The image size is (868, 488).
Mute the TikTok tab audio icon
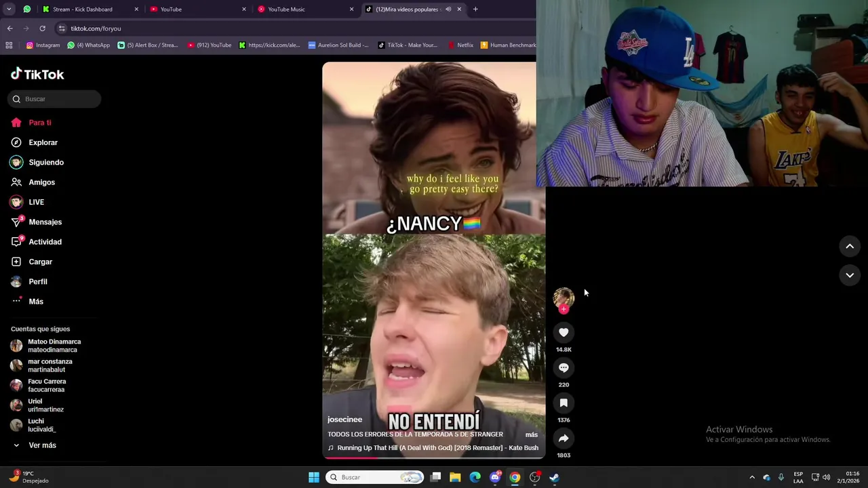(x=448, y=9)
